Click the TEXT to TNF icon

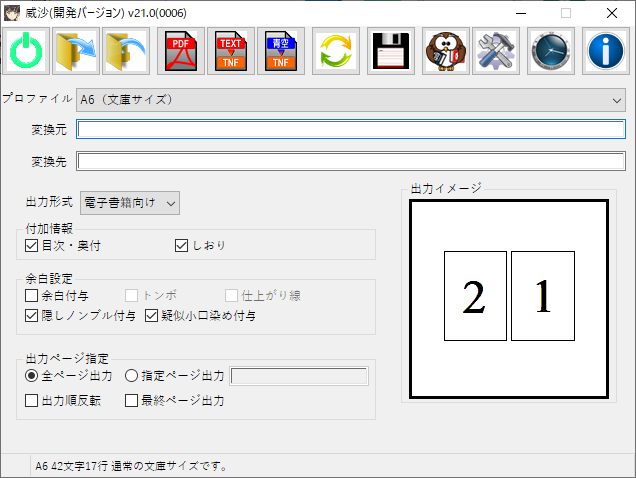[x=231, y=51]
